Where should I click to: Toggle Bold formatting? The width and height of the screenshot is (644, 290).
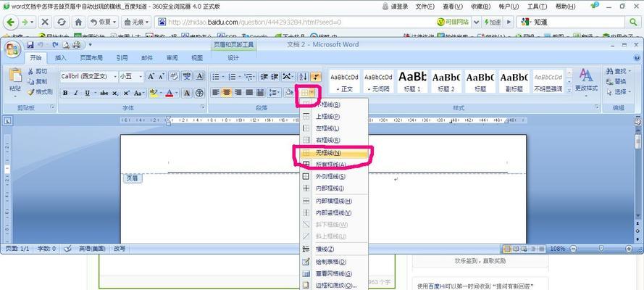pos(65,94)
